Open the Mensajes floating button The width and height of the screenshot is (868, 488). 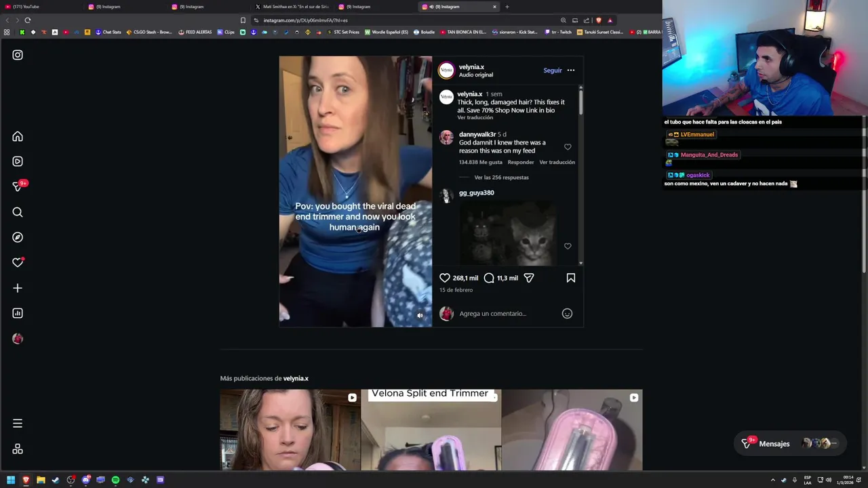[x=790, y=443]
